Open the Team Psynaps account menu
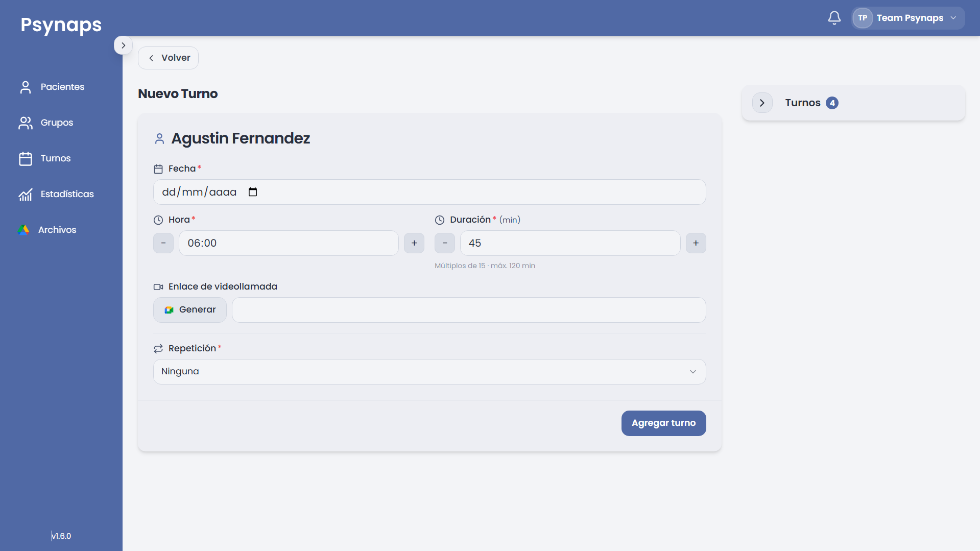The height and width of the screenshot is (551, 980). [908, 18]
